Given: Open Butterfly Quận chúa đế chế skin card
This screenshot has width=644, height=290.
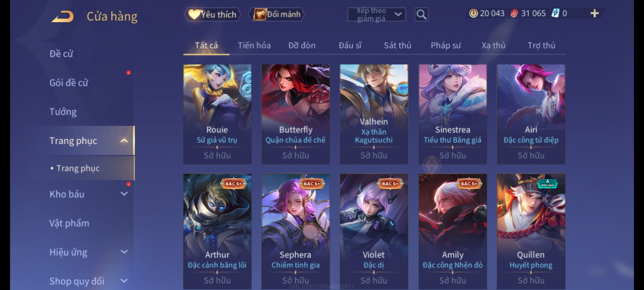Looking at the screenshot, I should (295, 114).
